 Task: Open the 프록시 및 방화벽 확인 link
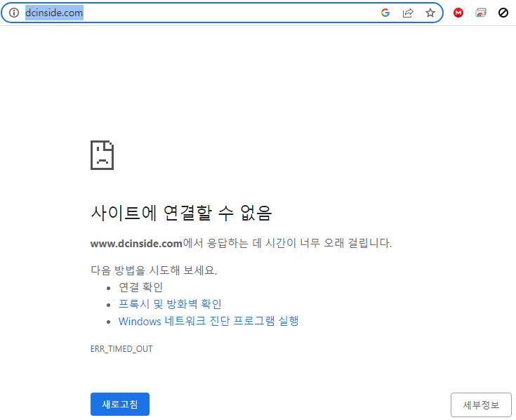170,304
